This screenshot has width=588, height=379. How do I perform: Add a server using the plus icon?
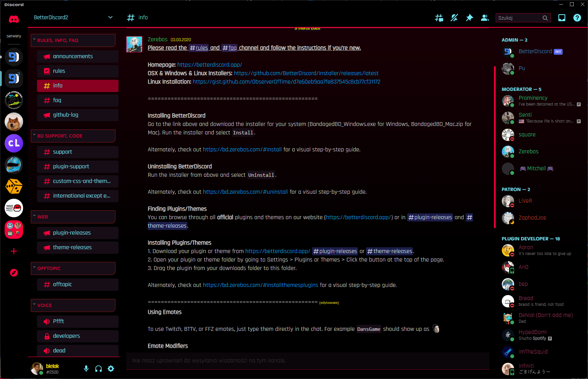14,251
